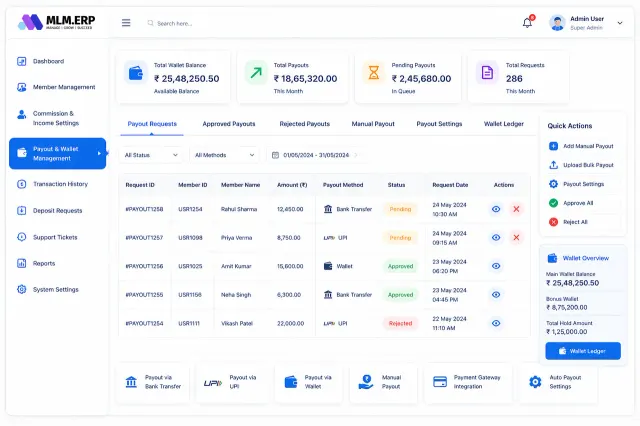Open Transaction History in sidebar
This screenshot has width=640, height=426.
[x=58, y=184]
